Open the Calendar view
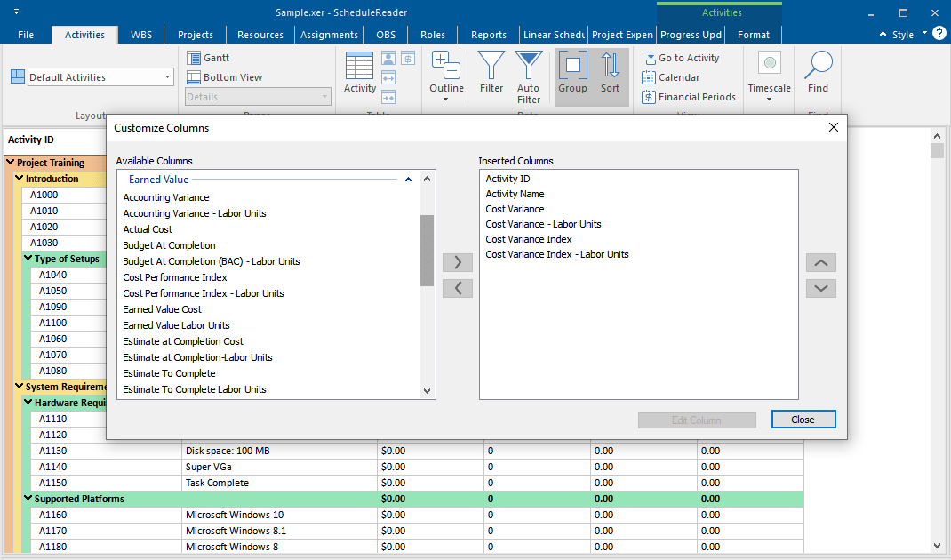This screenshot has width=951, height=560. tap(671, 77)
